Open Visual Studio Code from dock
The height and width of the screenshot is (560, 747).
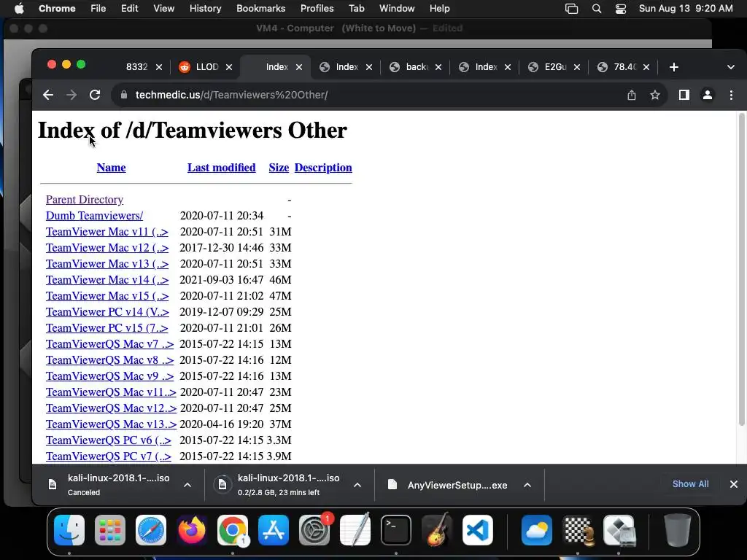(x=477, y=530)
